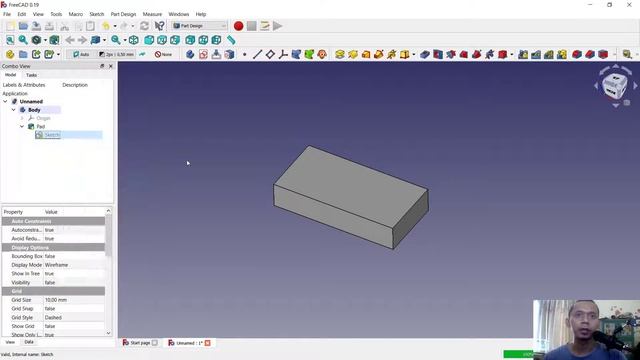
Task: Open the additive primitive dropdown arrow
Action: pyautogui.click(x=414, y=54)
